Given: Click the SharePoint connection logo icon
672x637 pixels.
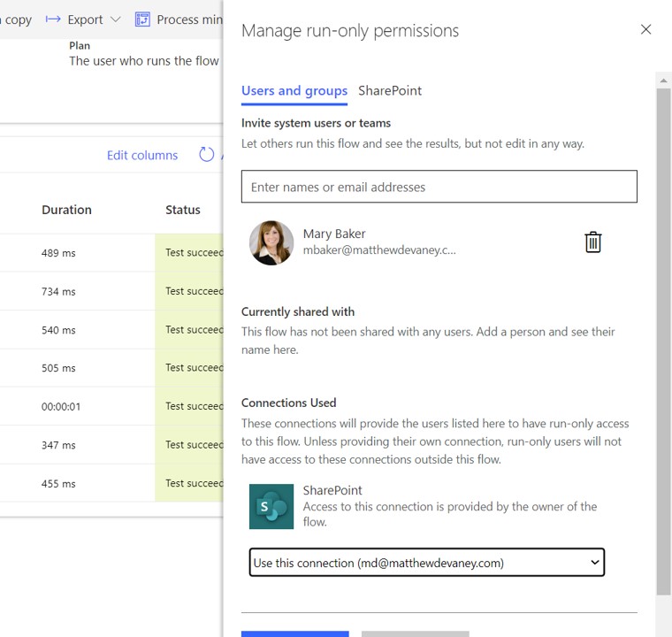Looking at the screenshot, I should pos(271,507).
